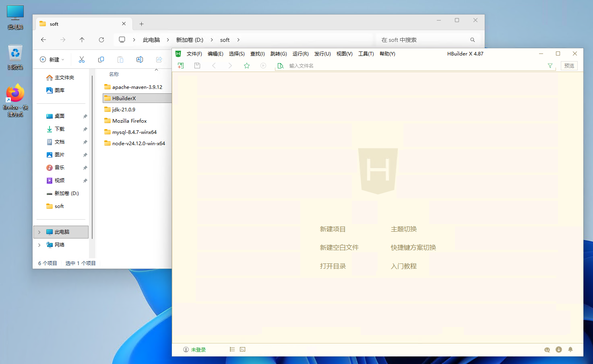Select the Cut icon in File Explorer toolbar
Viewport: 593px width, 364px height.
(82, 59)
